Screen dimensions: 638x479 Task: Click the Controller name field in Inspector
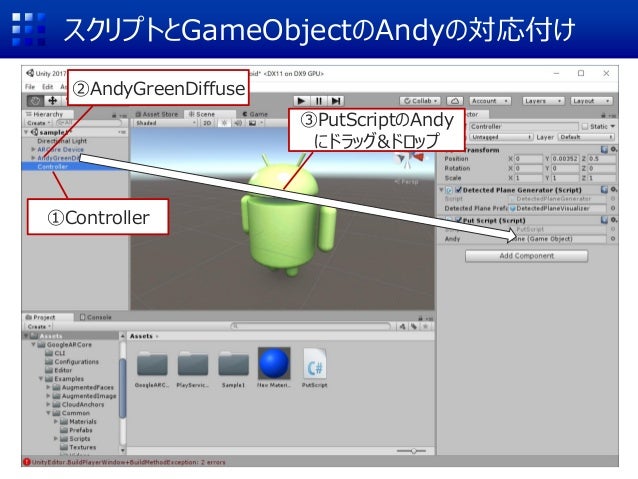pos(524,127)
